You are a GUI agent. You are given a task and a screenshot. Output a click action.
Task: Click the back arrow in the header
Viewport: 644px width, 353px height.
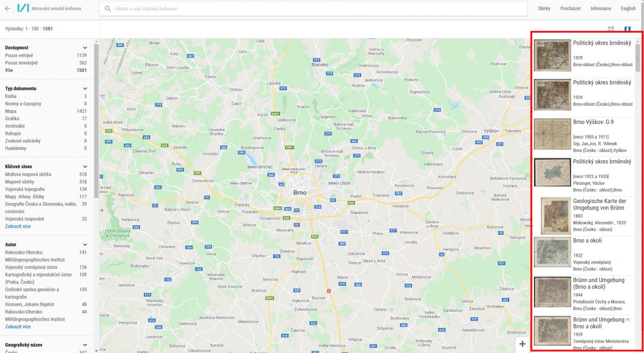(x=7, y=8)
